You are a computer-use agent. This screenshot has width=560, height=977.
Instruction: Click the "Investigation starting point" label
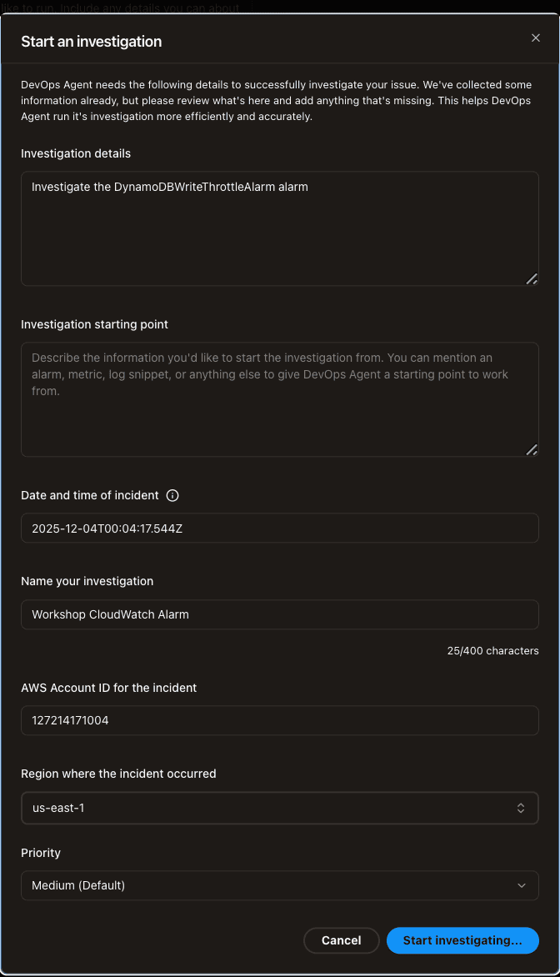[x=94, y=324]
